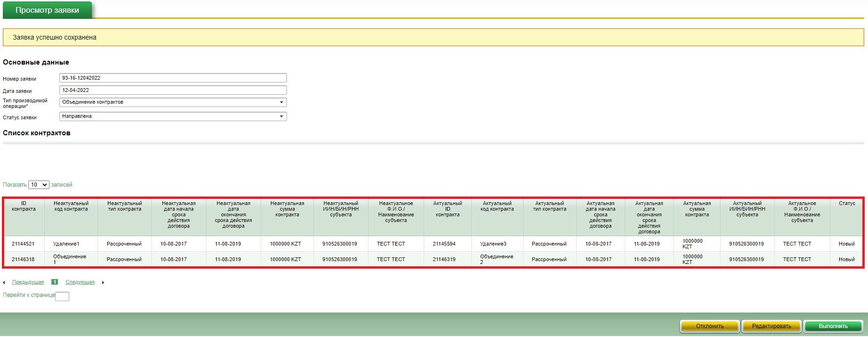Viewport: 868px width, 337px height.
Task: Follow the 'Следующая' page link
Action: click(x=80, y=282)
